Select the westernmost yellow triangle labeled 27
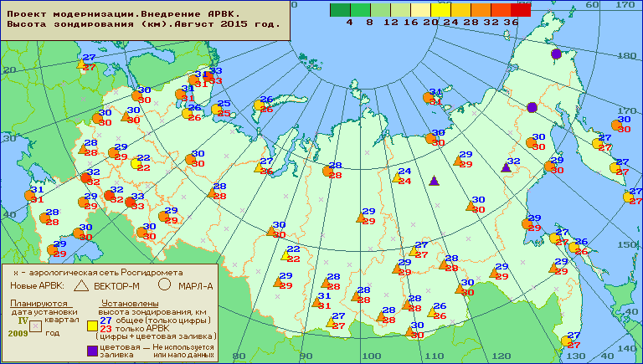643x364 pixels. [81, 64]
